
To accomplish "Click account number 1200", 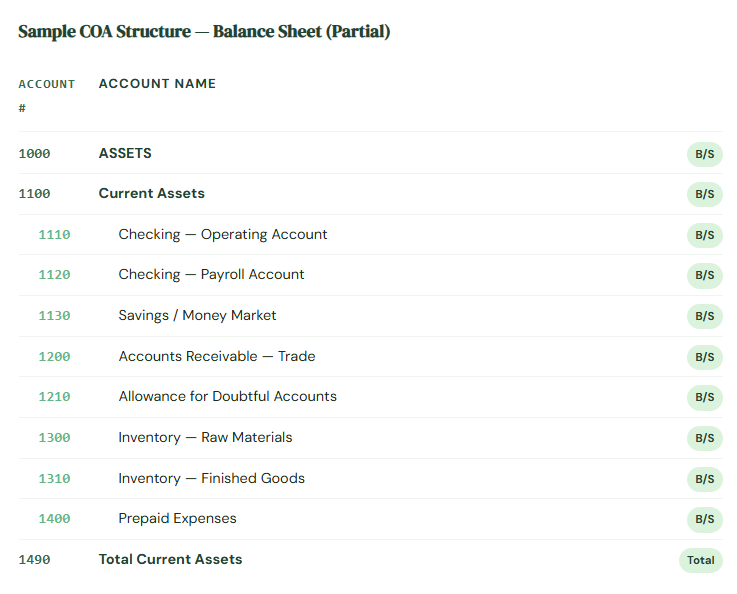I will [54, 357].
